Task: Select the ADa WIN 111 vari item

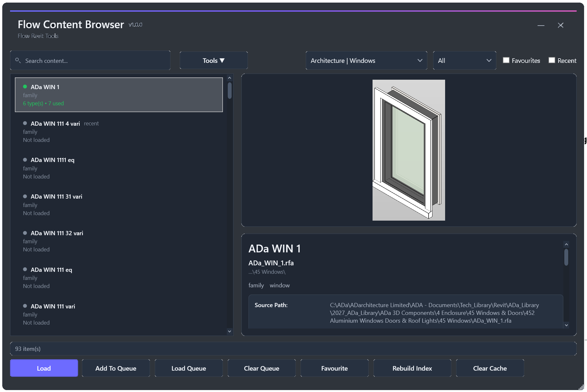Action: (119, 314)
